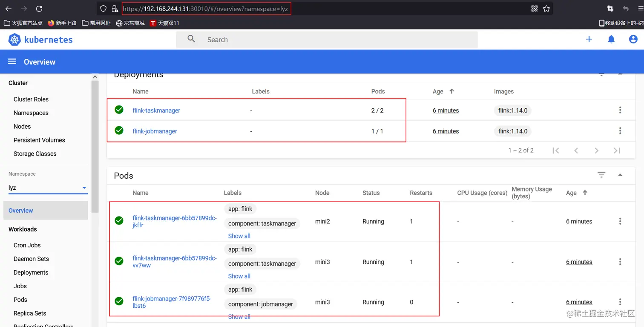Open pod flink-taskmanager-6bb57899dc-vv7ww

pyautogui.click(x=175, y=262)
